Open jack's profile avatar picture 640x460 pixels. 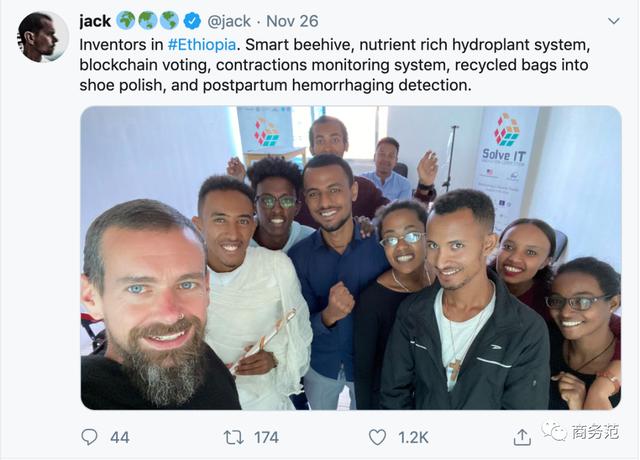tap(43, 37)
